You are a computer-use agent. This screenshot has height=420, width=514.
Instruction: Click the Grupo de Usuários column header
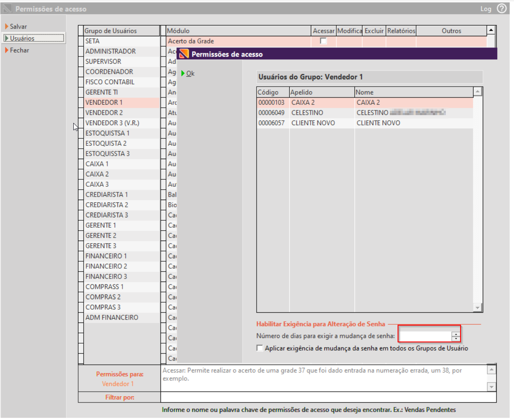click(x=122, y=31)
